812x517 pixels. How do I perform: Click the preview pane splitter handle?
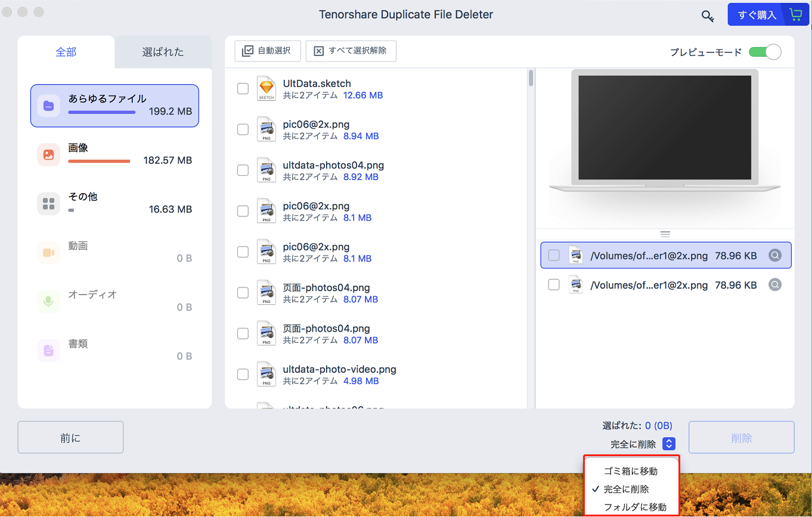click(x=665, y=234)
